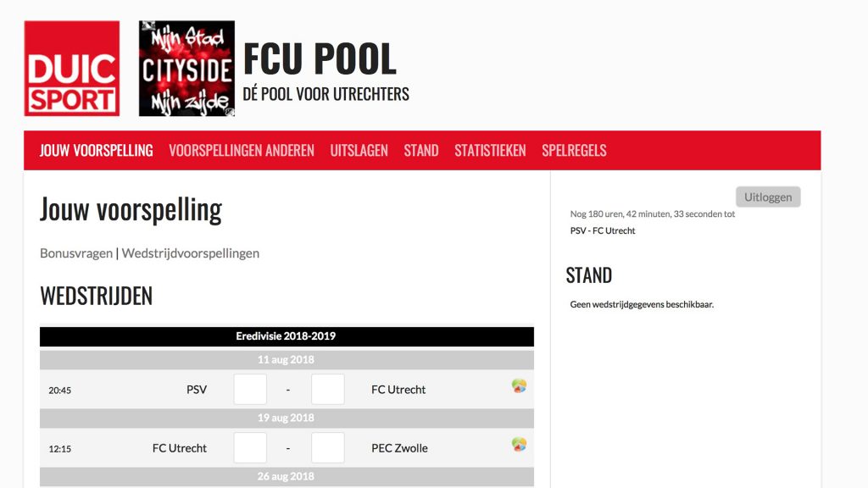This screenshot has height=488, width=868.
Task: View the Spelregels menu item
Action: [x=574, y=151]
